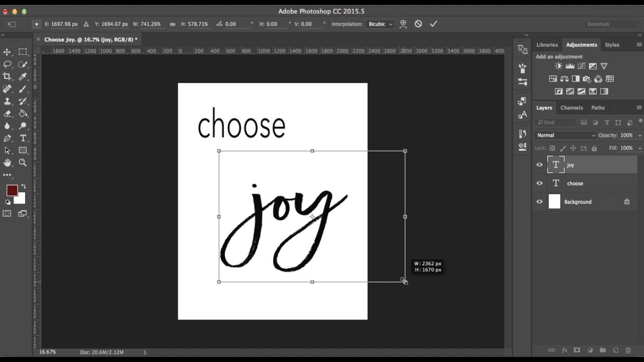
Task: Toggle visibility of the Background layer
Action: pos(539,202)
